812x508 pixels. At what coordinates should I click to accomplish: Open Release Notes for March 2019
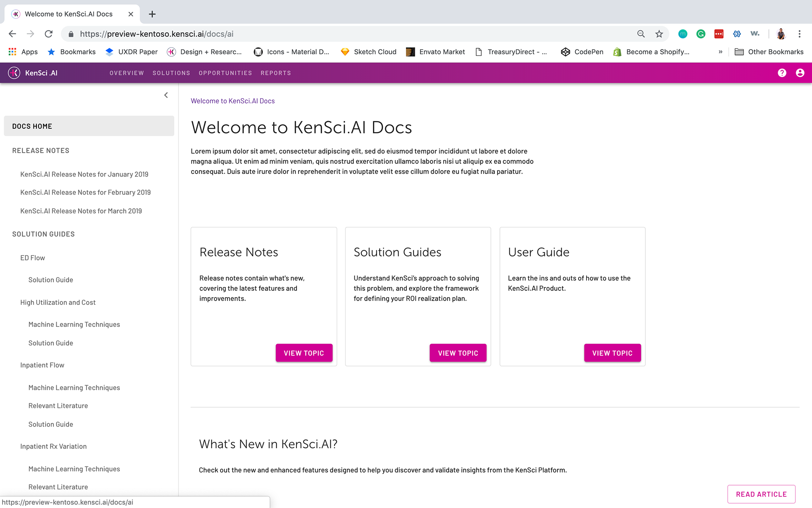(81, 211)
